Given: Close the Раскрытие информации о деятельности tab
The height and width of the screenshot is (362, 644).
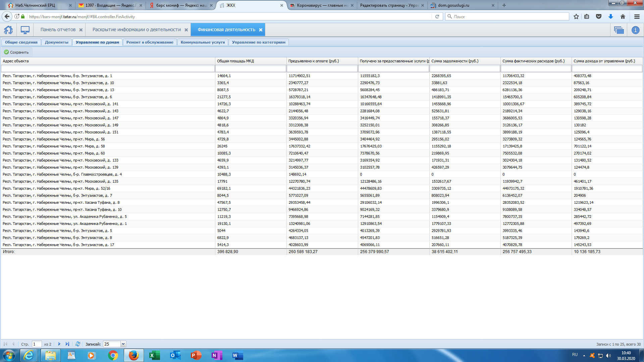Looking at the screenshot, I should pos(186,30).
